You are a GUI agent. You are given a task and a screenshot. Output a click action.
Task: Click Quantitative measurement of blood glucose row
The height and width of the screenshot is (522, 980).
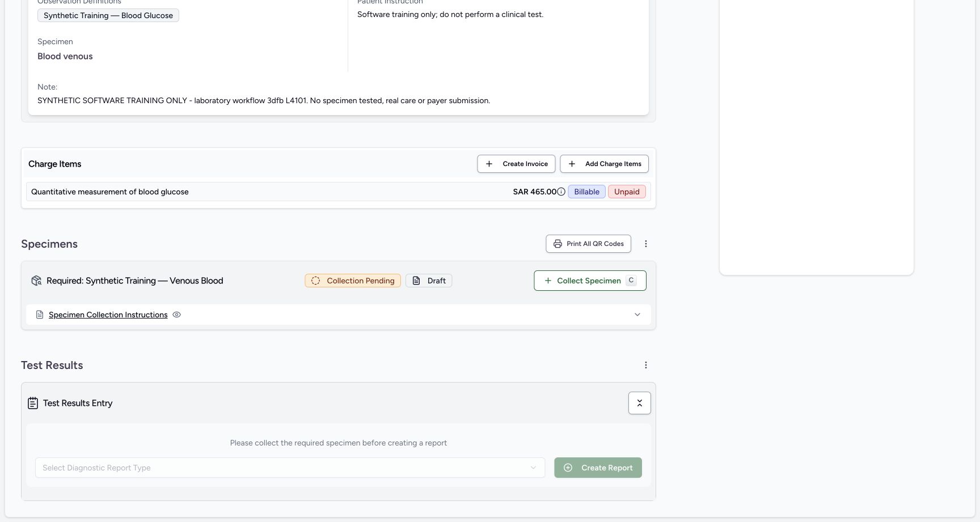[x=338, y=192]
